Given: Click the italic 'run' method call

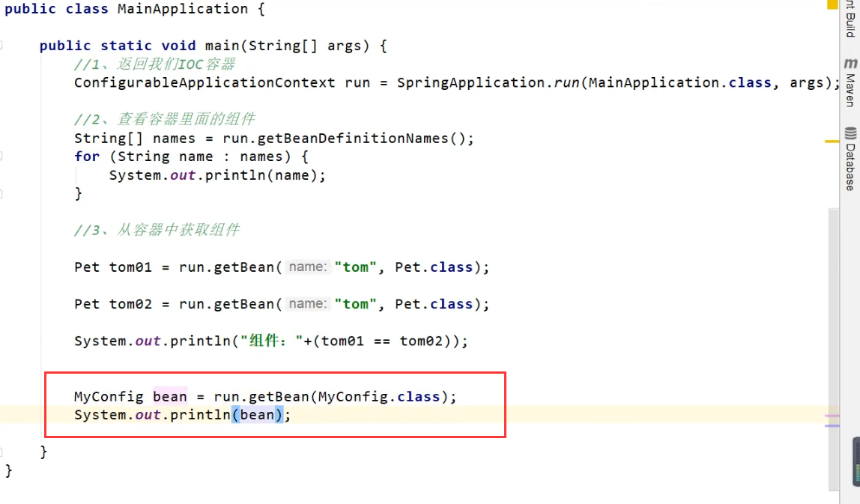Looking at the screenshot, I should point(566,83).
